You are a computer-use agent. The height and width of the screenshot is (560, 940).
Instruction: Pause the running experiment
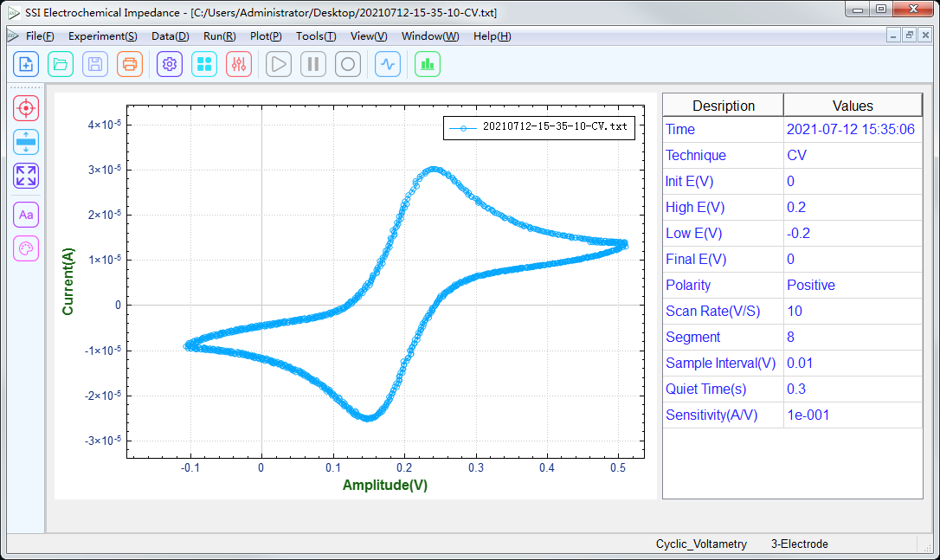tap(313, 64)
